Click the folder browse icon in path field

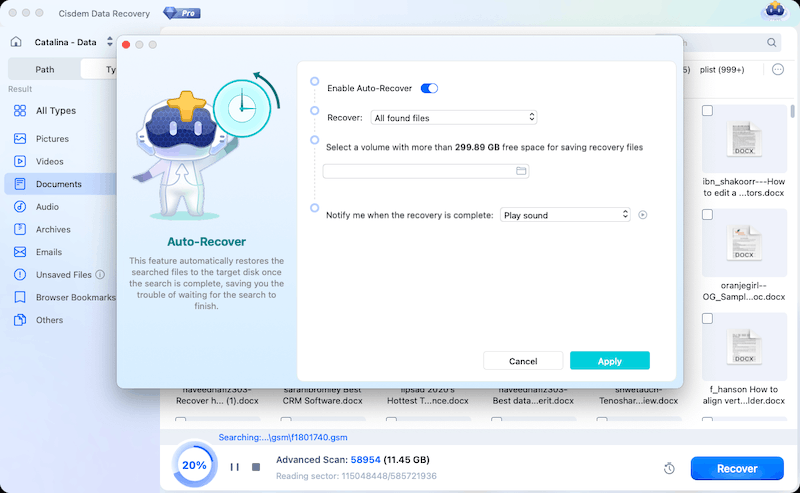point(521,171)
